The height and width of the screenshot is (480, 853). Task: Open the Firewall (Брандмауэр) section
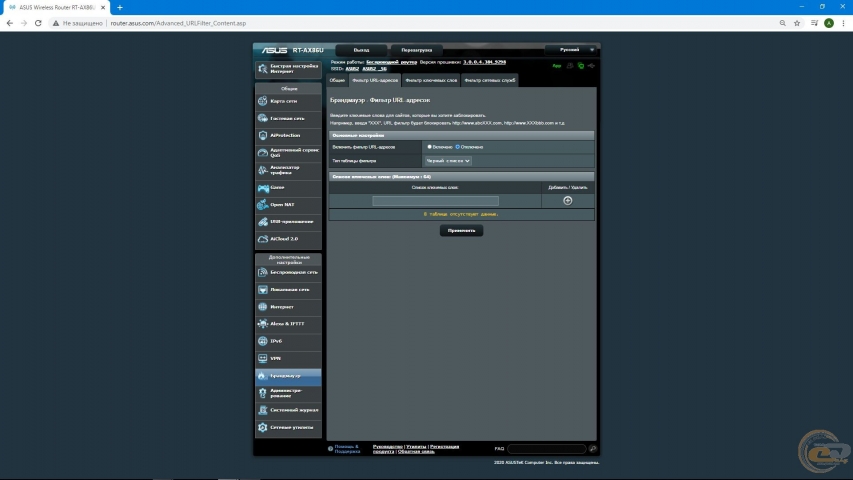[x=288, y=376]
